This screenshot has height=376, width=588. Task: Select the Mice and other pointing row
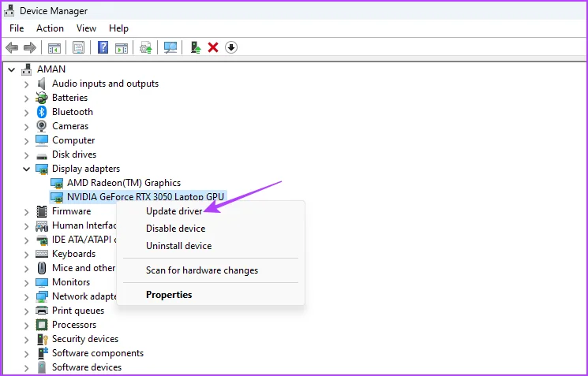point(84,268)
